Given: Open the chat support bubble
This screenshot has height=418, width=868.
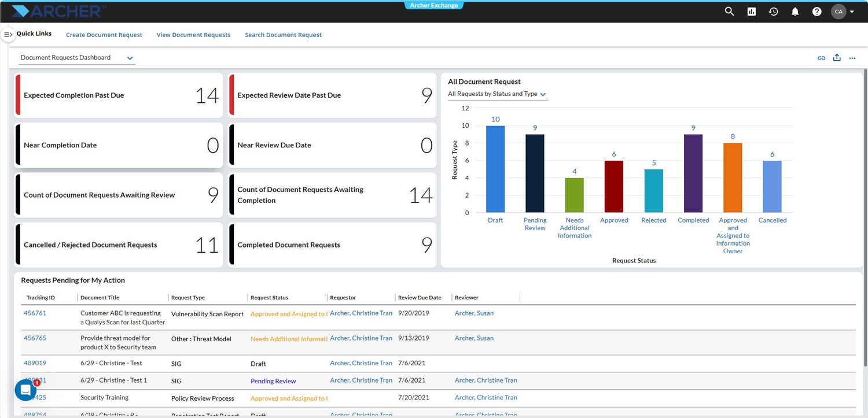Looking at the screenshot, I should (x=25, y=390).
